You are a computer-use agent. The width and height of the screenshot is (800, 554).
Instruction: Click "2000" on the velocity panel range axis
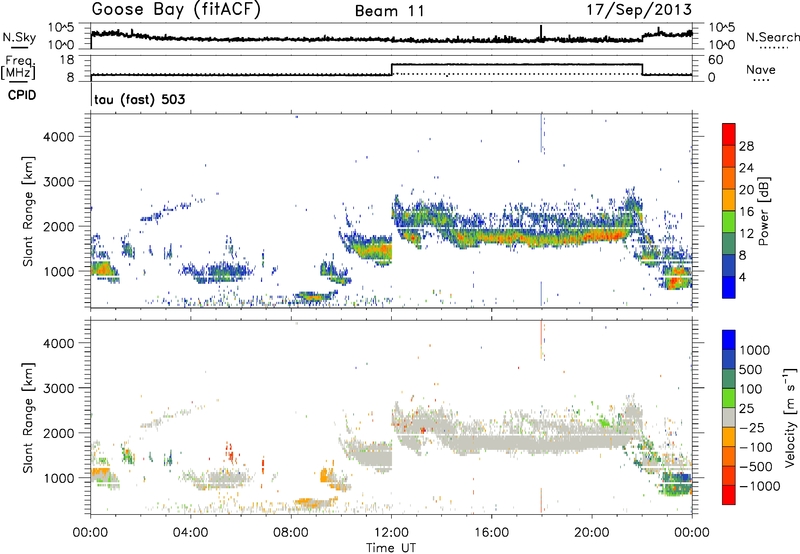point(58,433)
